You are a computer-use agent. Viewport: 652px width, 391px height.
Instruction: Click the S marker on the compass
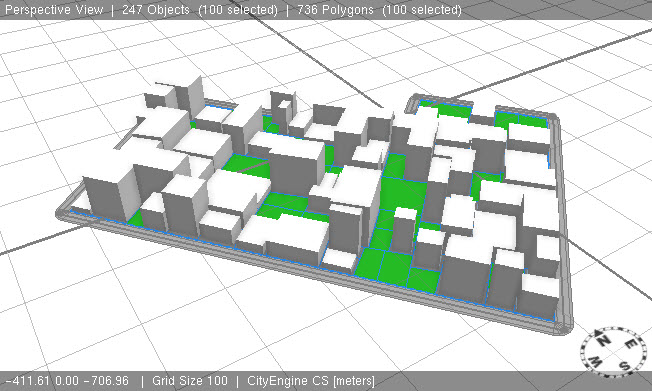(x=625, y=366)
